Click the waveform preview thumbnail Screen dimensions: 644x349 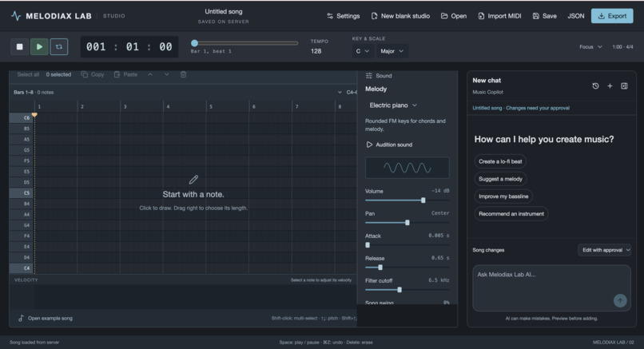[407, 168]
